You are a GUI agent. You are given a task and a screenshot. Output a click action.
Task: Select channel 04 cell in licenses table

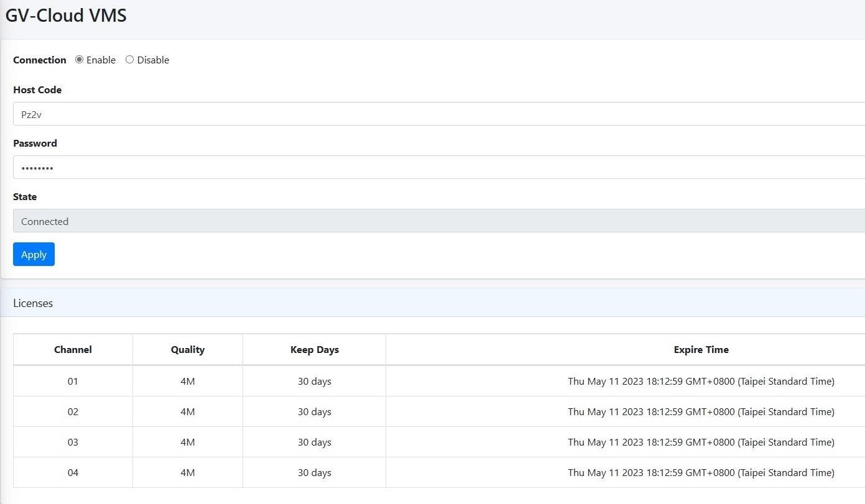(x=73, y=473)
